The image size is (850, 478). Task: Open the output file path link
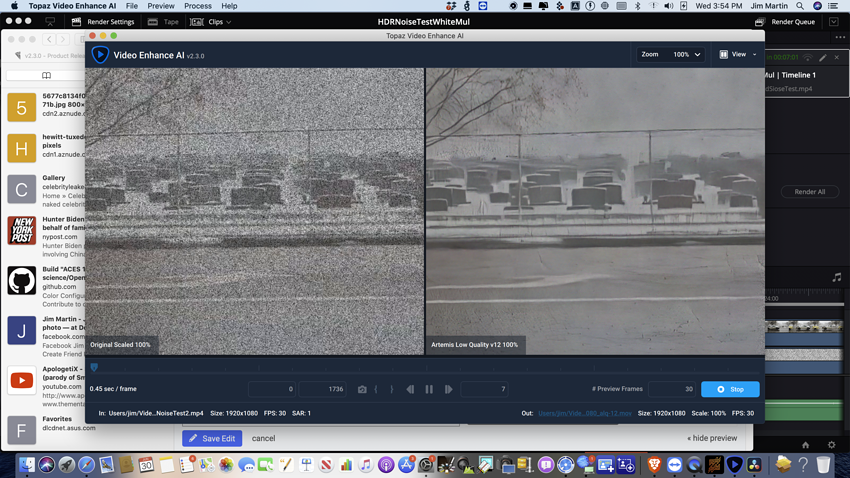[x=585, y=413]
